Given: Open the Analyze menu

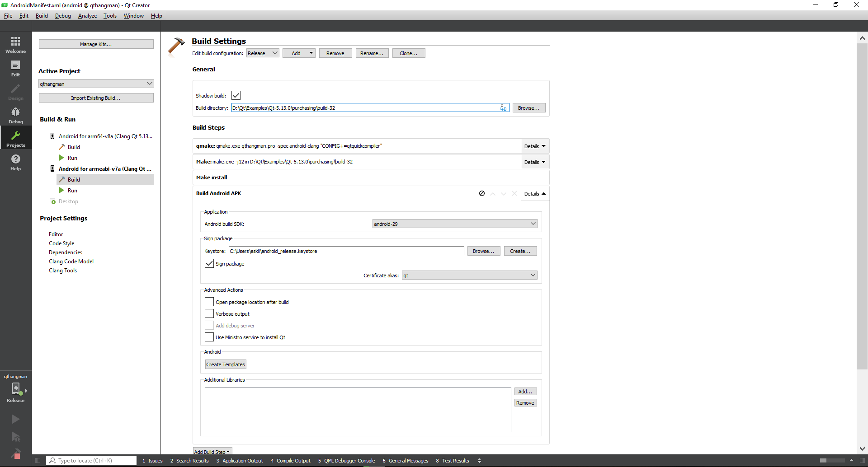Looking at the screenshot, I should coord(87,16).
